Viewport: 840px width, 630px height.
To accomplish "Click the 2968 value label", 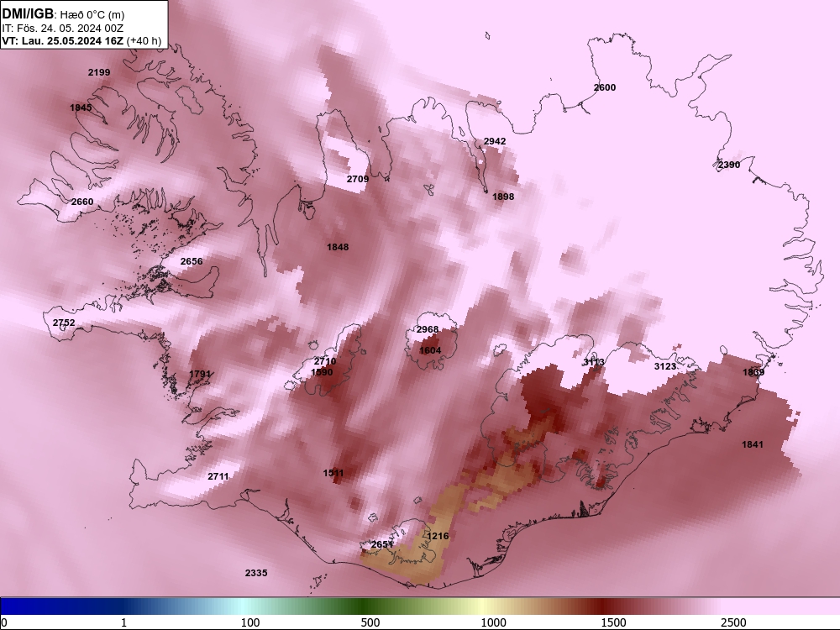I will pyautogui.click(x=428, y=329).
